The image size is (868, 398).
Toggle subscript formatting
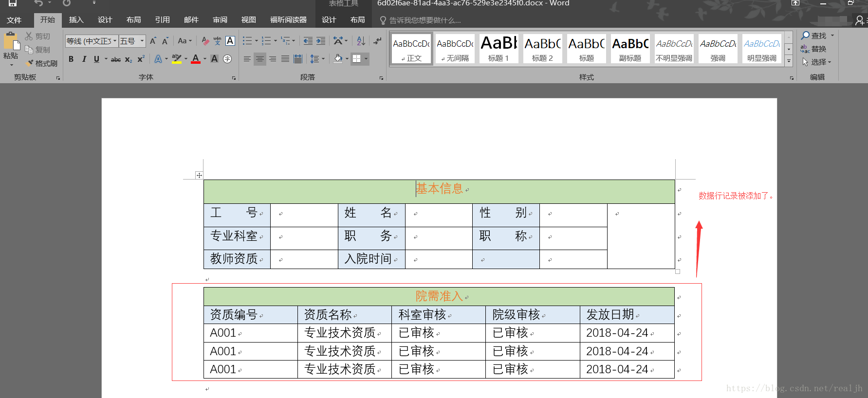(129, 59)
